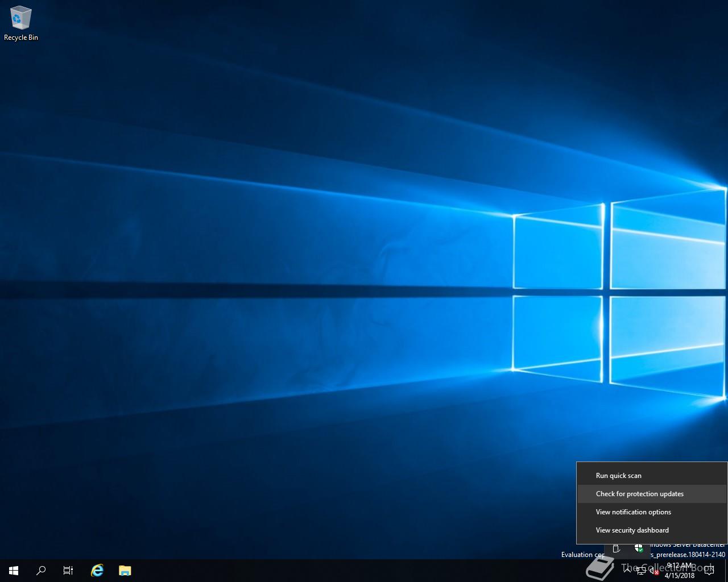The width and height of the screenshot is (728, 582).
Task: Open the network status tray icon
Action: 641,571
